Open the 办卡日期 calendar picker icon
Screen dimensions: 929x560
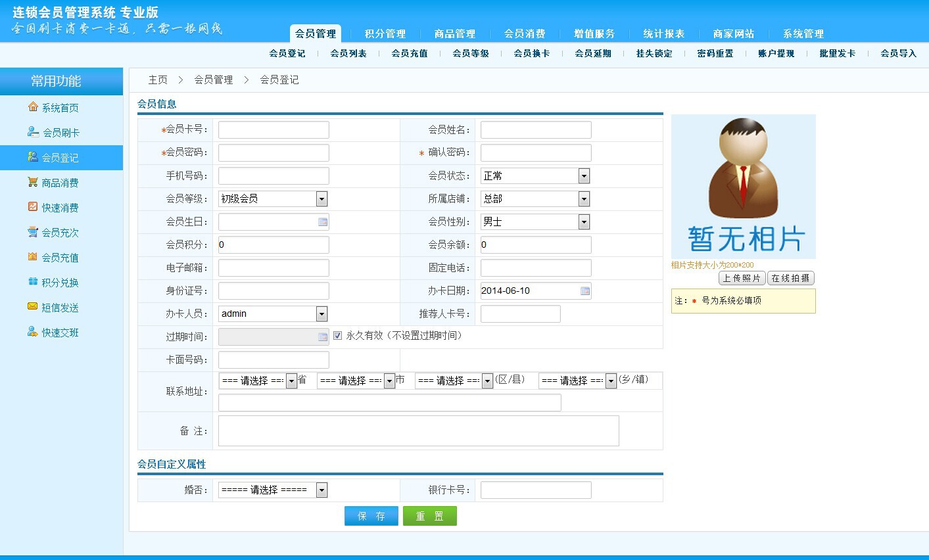pyautogui.click(x=585, y=291)
